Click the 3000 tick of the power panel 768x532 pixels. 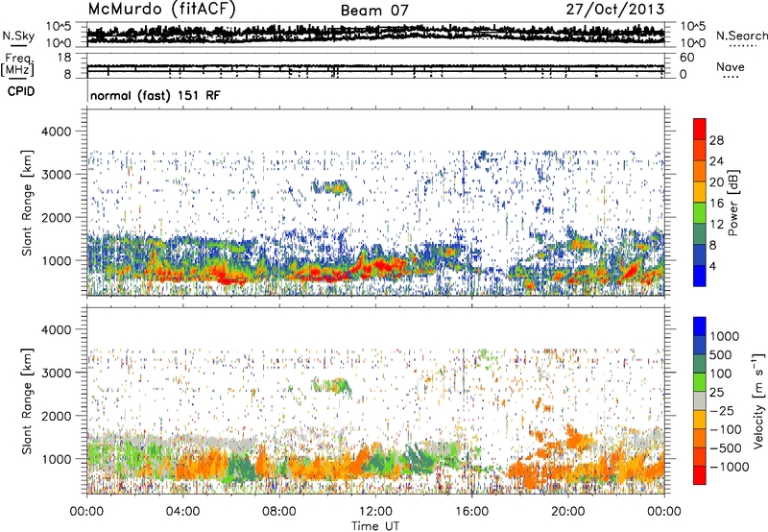click(59, 175)
